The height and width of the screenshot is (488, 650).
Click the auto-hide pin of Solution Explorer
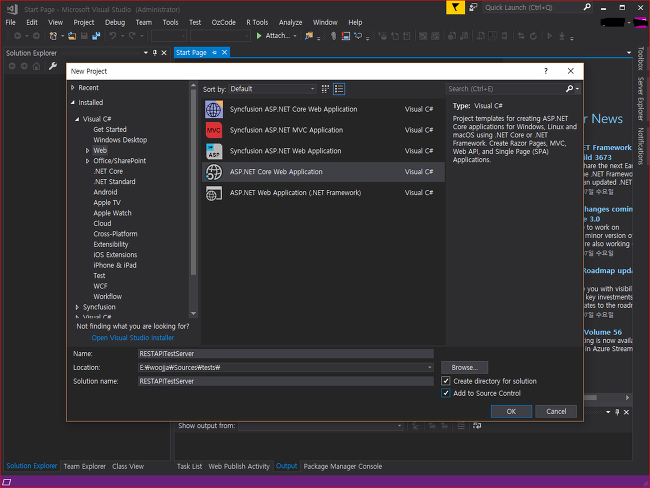[155, 53]
